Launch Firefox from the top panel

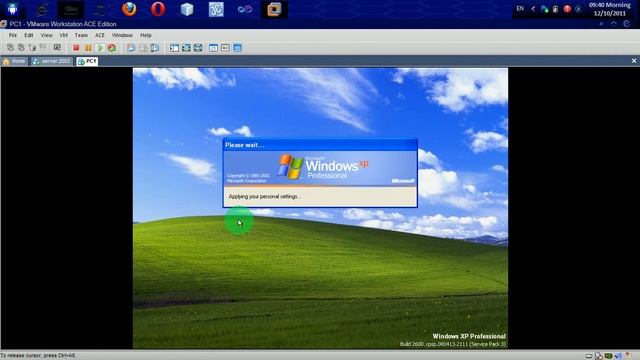click(x=129, y=9)
